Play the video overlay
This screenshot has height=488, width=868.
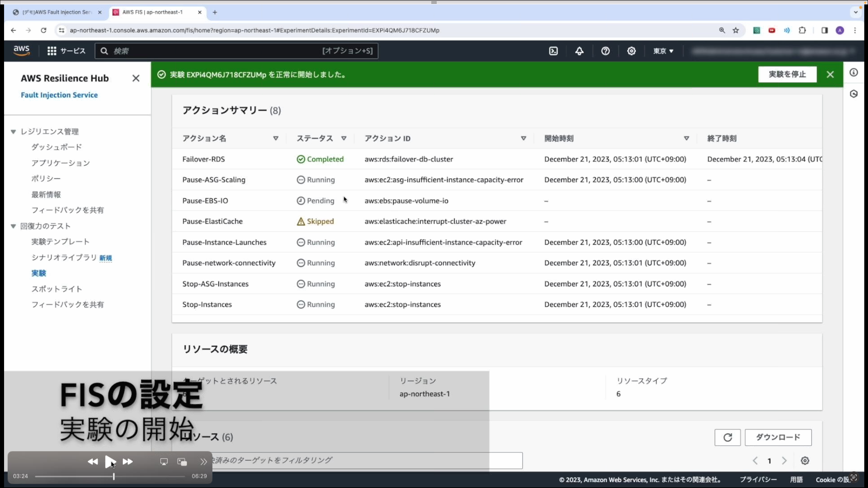point(110,461)
